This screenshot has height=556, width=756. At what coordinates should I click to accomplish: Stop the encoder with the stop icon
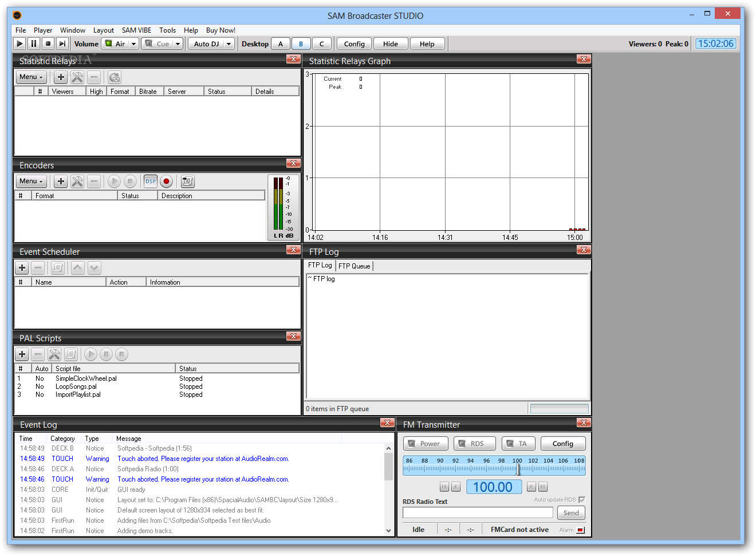click(130, 182)
